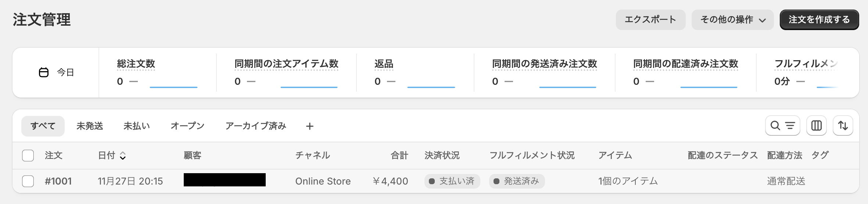Switch to the 未発送 tab

(90, 126)
